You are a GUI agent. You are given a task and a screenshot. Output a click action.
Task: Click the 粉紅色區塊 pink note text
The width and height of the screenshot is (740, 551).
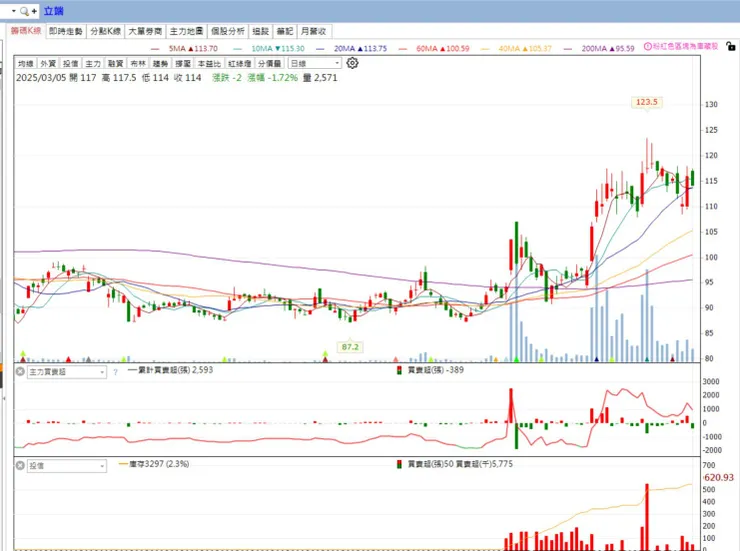[686, 46]
